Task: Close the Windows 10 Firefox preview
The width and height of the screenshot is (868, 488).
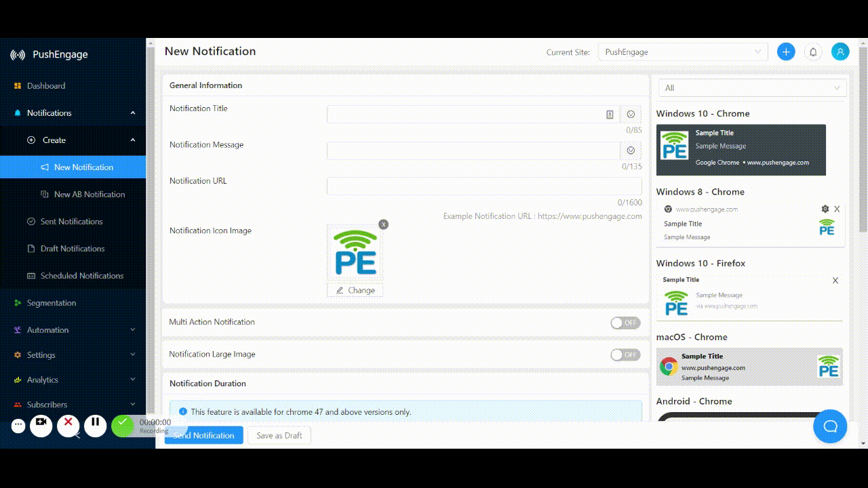Action: point(835,281)
